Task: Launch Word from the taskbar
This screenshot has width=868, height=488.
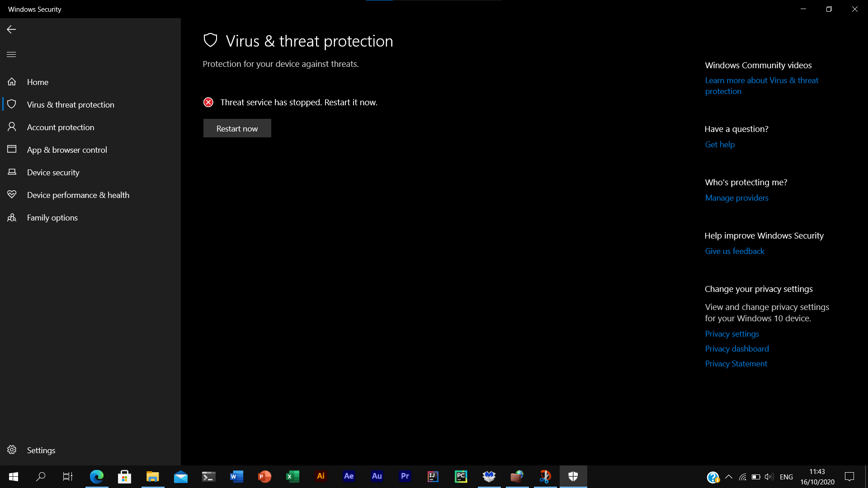Action: pos(236,477)
